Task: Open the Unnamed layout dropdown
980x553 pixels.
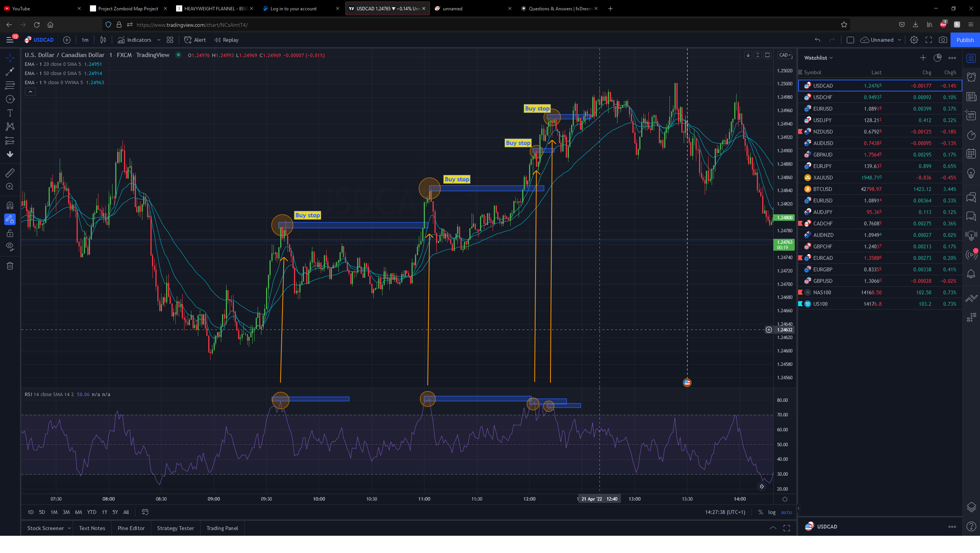Action: click(900, 40)
